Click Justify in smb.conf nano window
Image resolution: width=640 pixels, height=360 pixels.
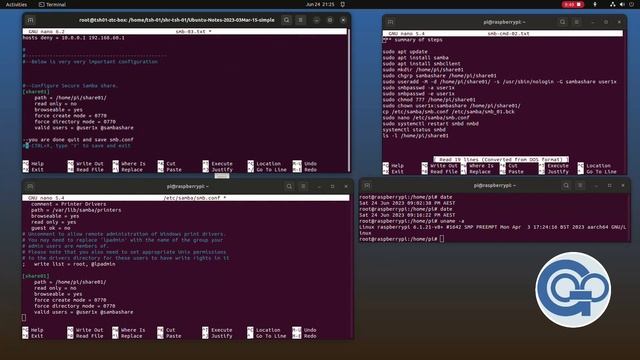point(217,336)
